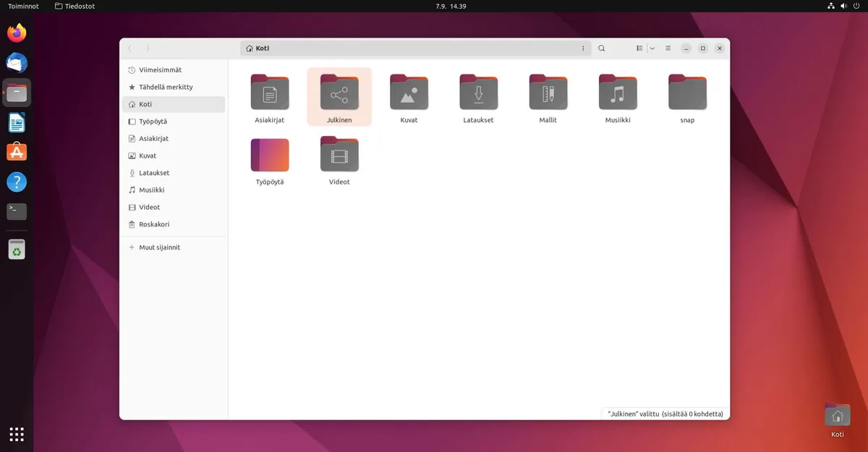Viewport: 868px width, 452px height.
Task: Open the Musiikki music folder
Action: [x=618, y=92]
